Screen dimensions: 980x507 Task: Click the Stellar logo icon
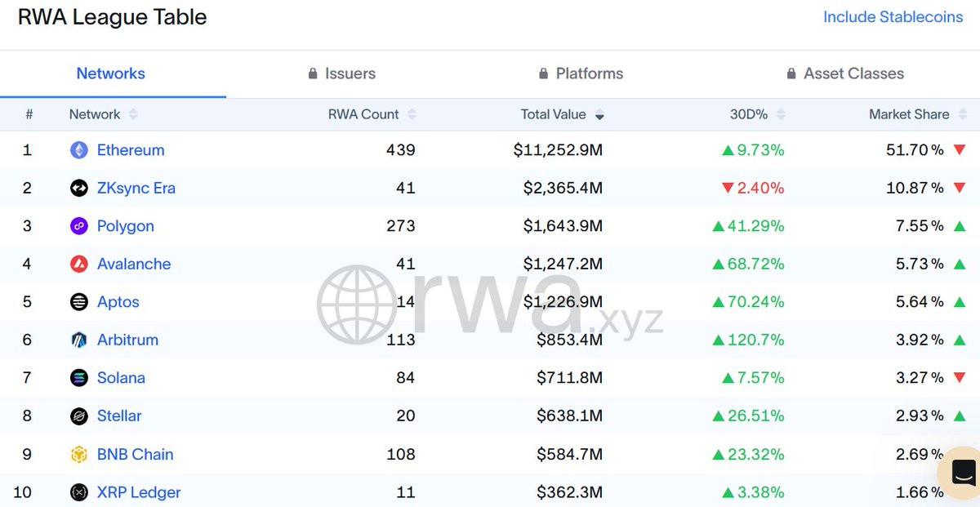[x=79, y=416]
